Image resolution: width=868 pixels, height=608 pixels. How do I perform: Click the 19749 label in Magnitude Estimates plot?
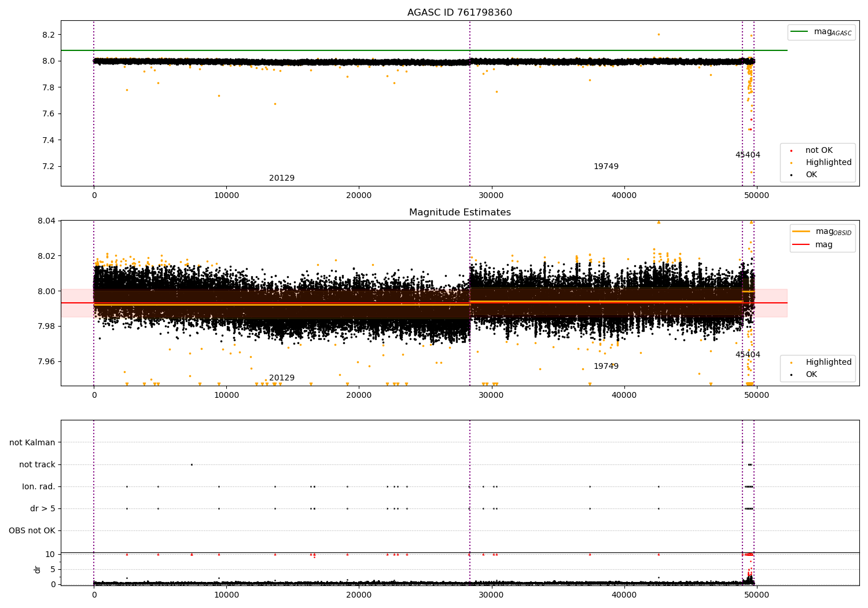(x=606, y=367)
